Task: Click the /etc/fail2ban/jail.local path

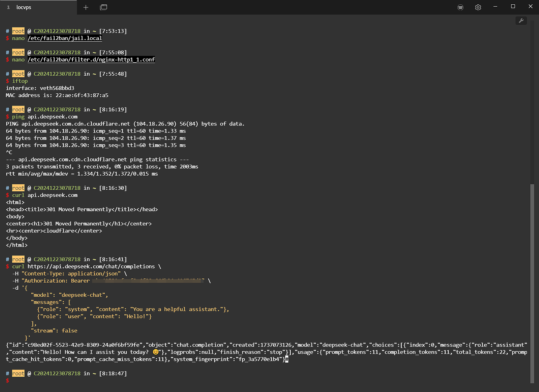Action: point(65,38)
